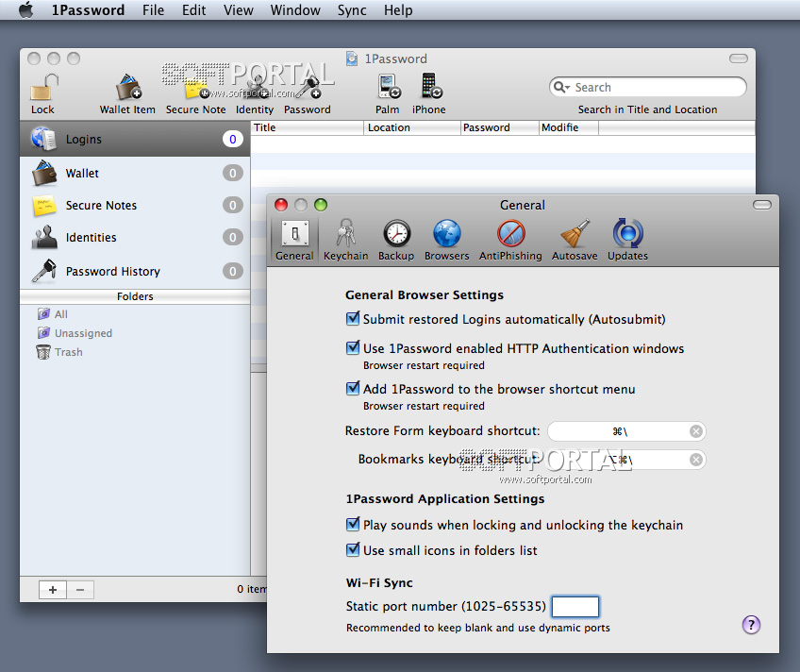800x672 pixels.
Task: Sort list by Location column
Action: [412, 127]
